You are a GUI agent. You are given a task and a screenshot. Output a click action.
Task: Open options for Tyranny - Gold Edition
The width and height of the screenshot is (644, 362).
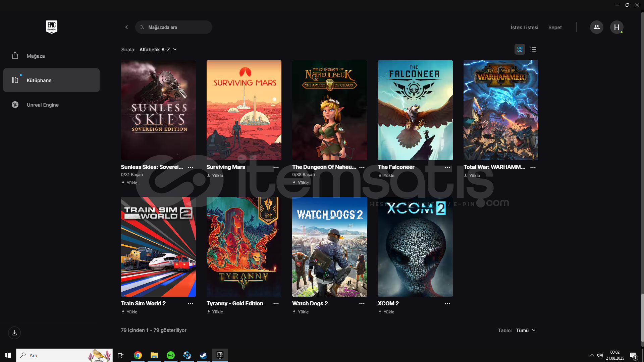point(276,304)
